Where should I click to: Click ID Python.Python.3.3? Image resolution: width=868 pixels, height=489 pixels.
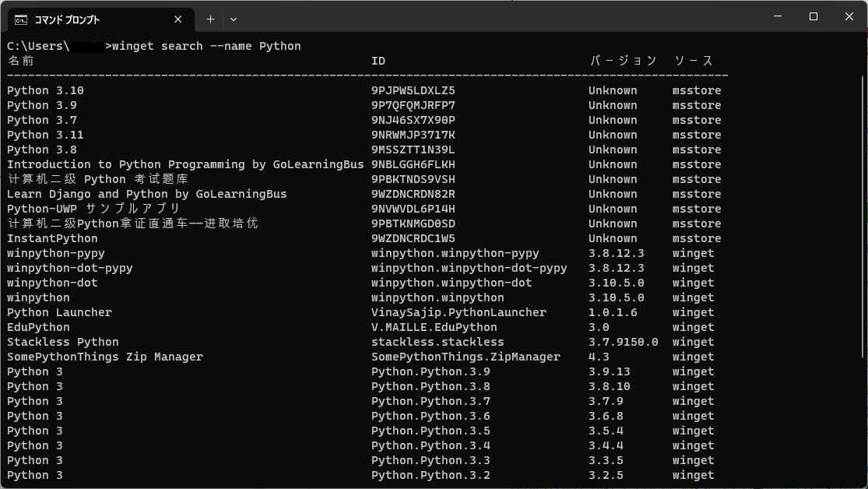click(x=430, y=461)
